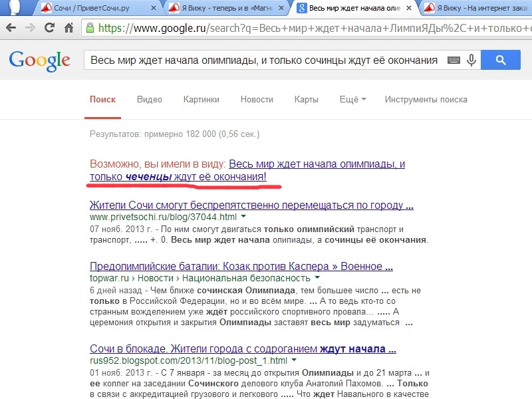Open dropdown arrow beside topwar.ru result breadcrumb

coord(317,278)
